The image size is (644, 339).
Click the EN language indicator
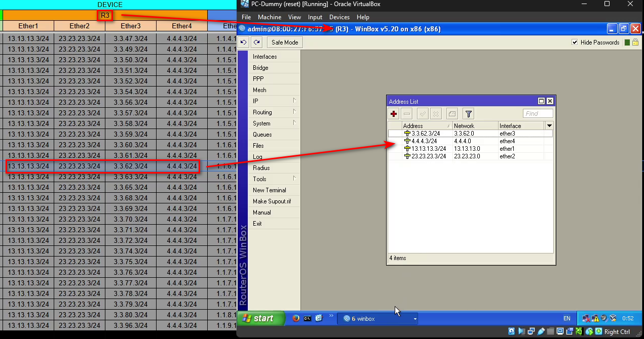tap(566, 318)
